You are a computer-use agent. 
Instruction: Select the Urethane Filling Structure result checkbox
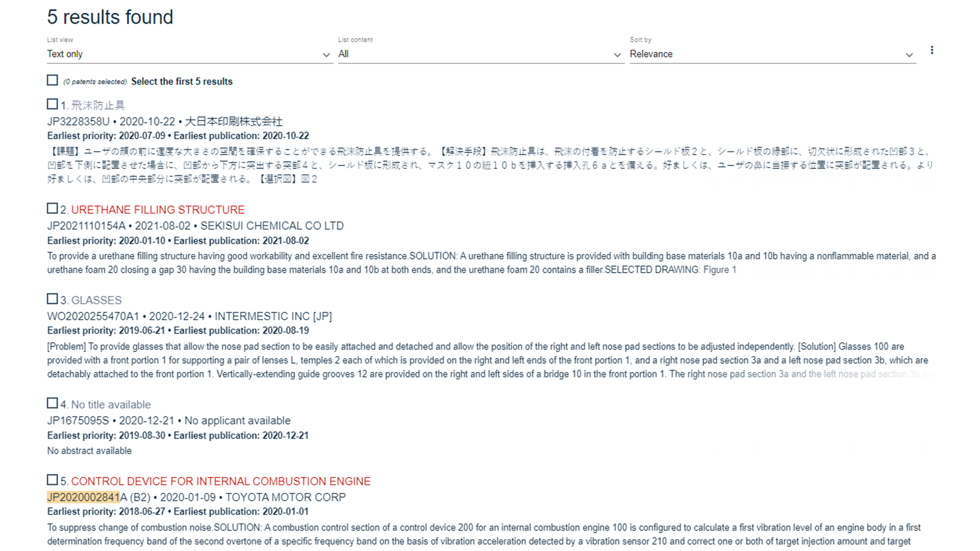pos(52,208)
